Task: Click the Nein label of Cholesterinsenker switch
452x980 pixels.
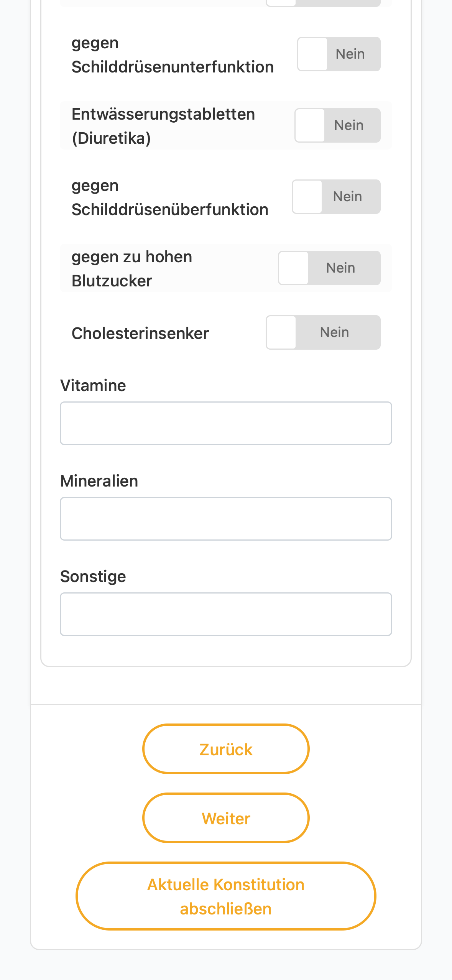Action: pos(335,332)
